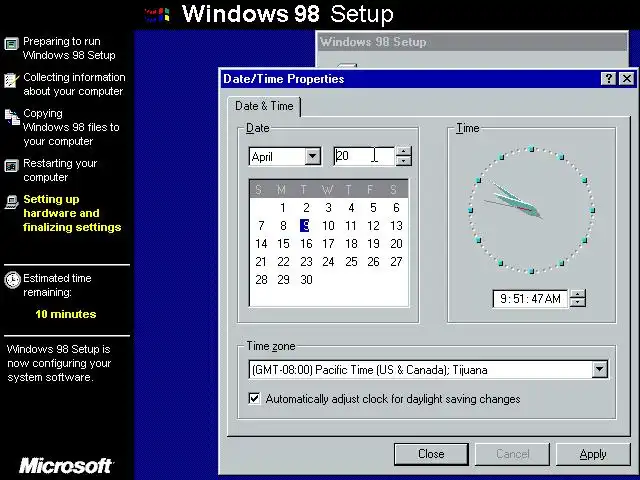Select day 10 in the calendar
Image resolution: width=640 pixels, height=480 pixels.
click(329, 226)
